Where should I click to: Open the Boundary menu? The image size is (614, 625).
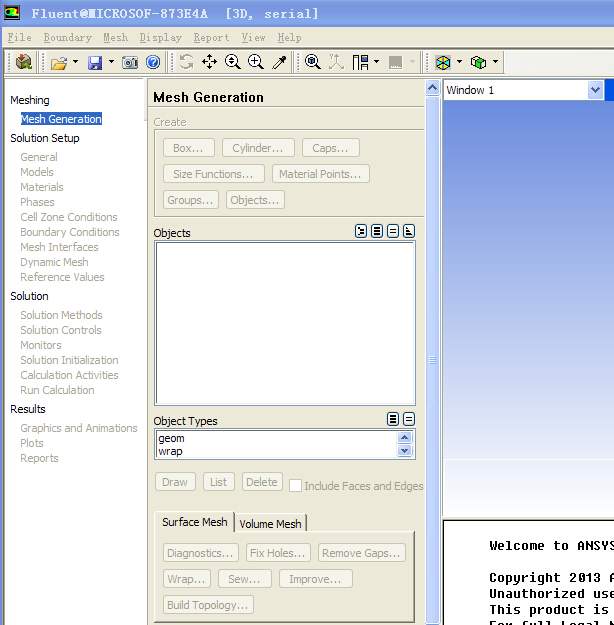pyautogui.click(x=68, y=37)
